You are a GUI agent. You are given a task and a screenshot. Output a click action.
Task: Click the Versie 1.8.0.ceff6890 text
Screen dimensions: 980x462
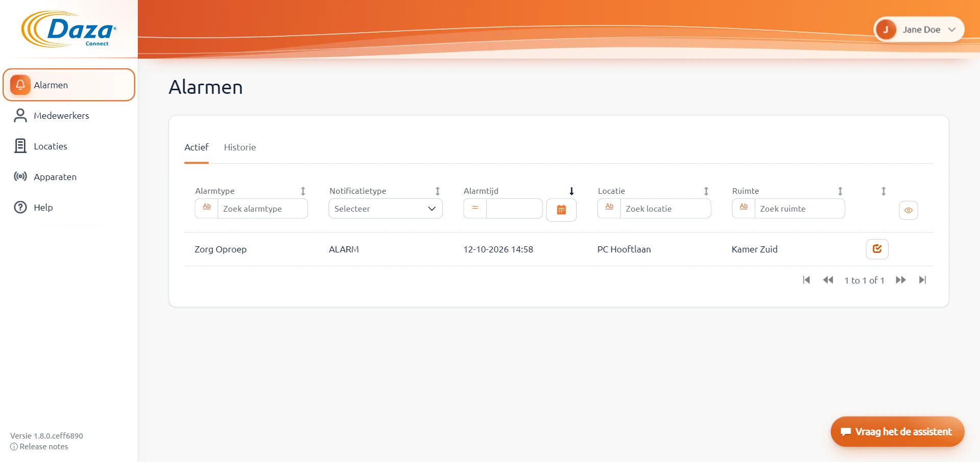(46, 436)
